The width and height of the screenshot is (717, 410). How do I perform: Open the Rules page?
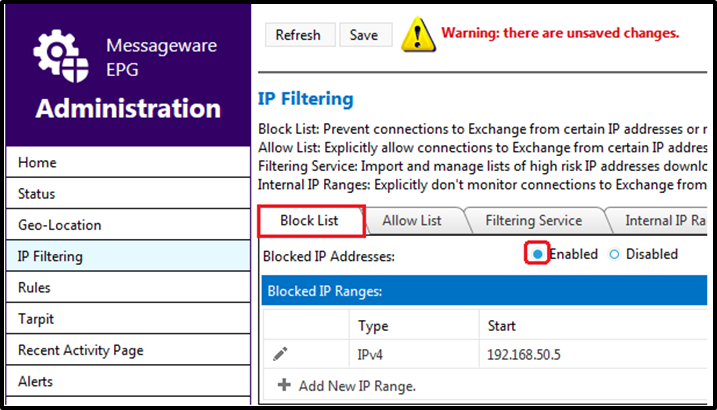[128, 288]
